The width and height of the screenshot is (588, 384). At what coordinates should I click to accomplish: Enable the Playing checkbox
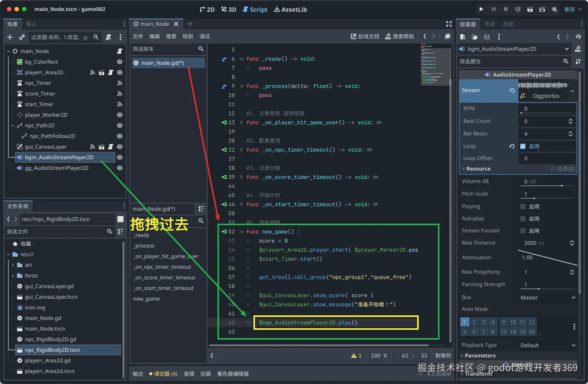[x=523, y=207]
